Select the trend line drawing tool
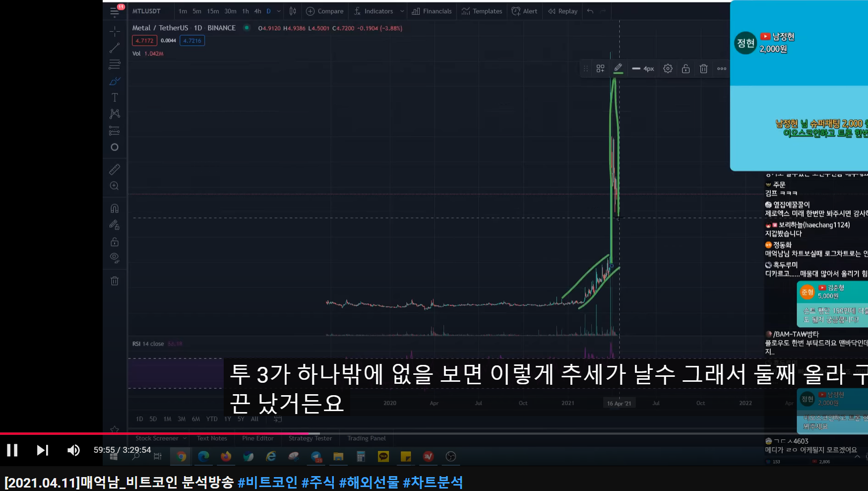 115,48
